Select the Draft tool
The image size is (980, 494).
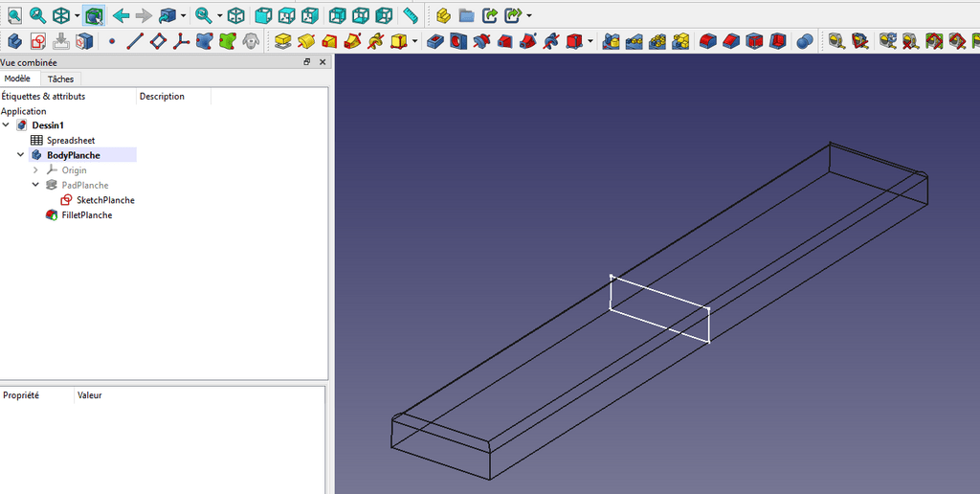[754, 41]
